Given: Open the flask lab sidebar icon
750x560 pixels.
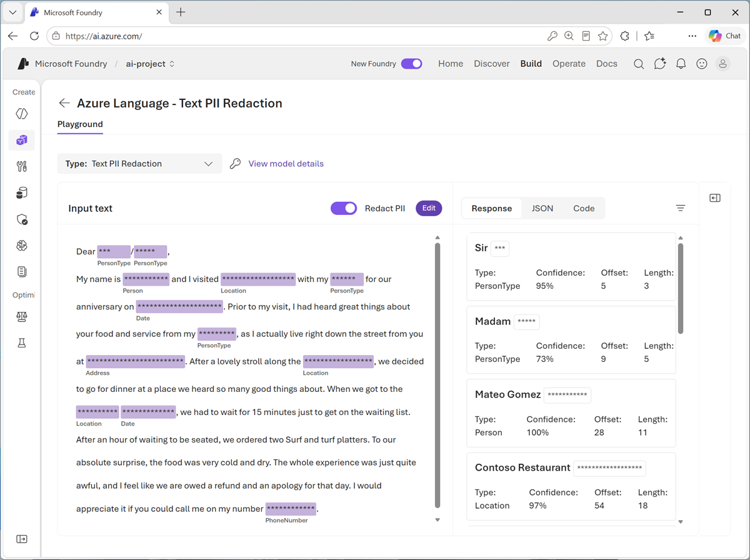Looking at the screenshot, I should tap(22, 342).
